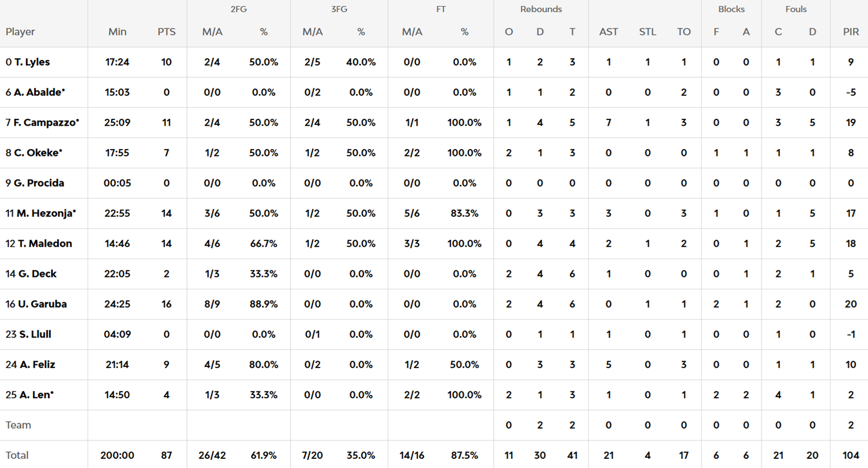
Task: Click the STL column header
Action: [647, 32]
